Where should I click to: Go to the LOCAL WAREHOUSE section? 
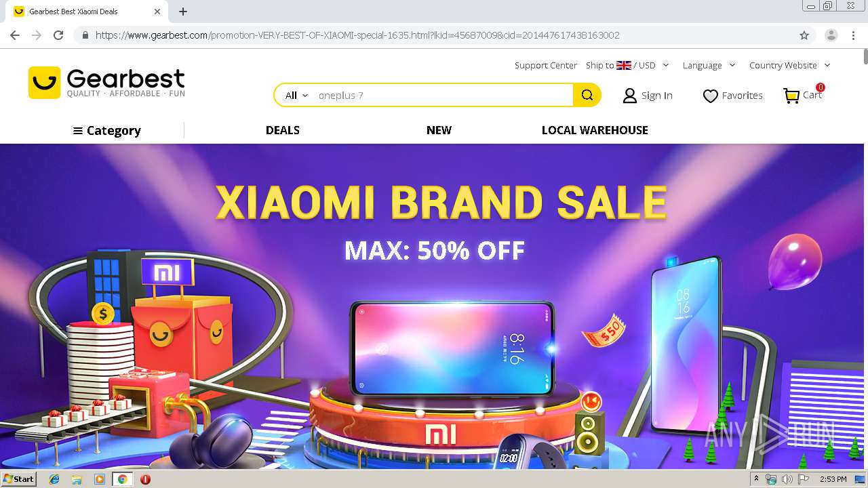point(595,130)
